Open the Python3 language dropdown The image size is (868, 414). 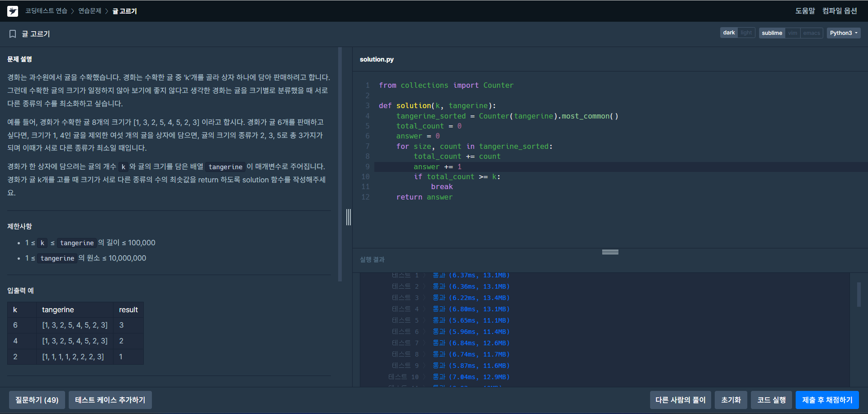(x=844, y=33)
